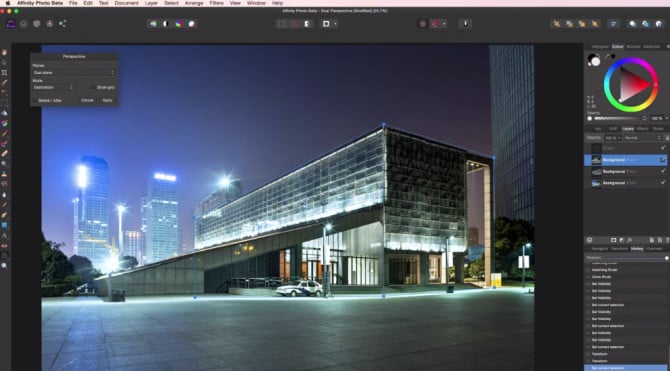Toggle the Before / After checkbox
The image size is (670, 371).
(35, 101)
